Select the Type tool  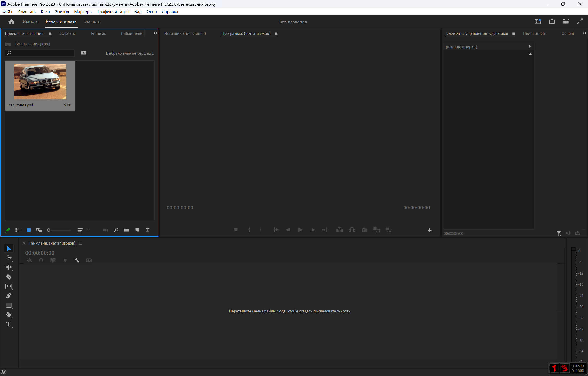tap(9, 324)
